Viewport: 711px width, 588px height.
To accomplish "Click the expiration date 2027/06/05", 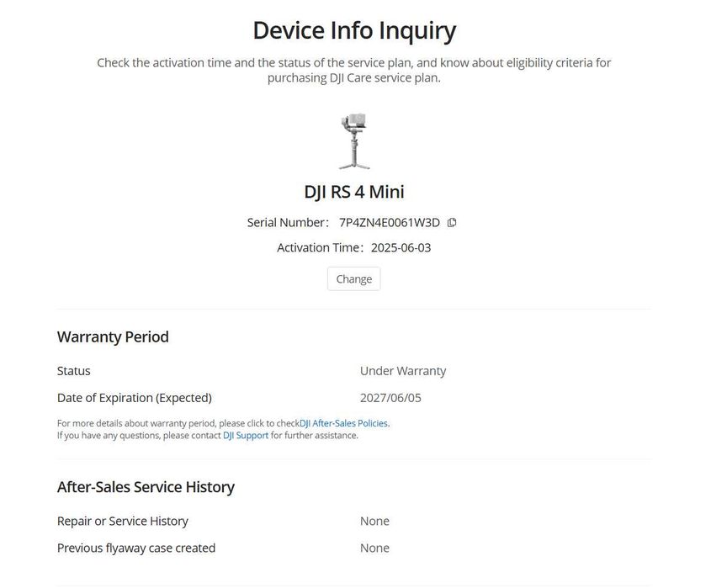I will pyautogui.click(x=390, y=398).
